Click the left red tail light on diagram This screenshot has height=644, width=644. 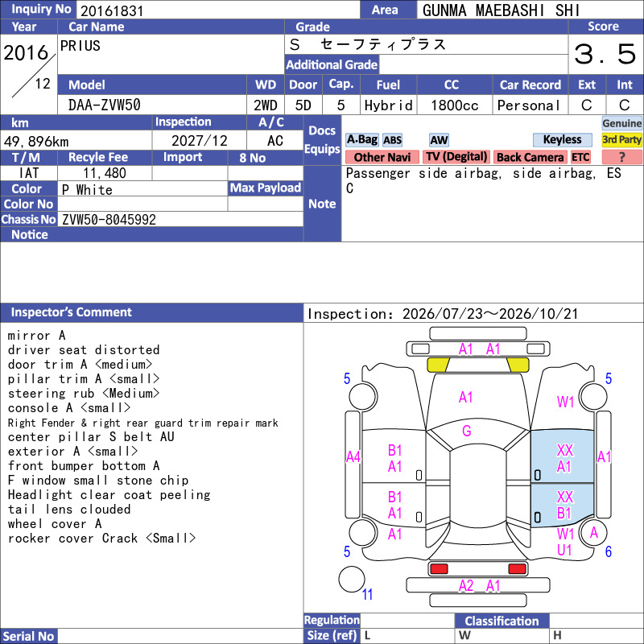pos(438,569)
